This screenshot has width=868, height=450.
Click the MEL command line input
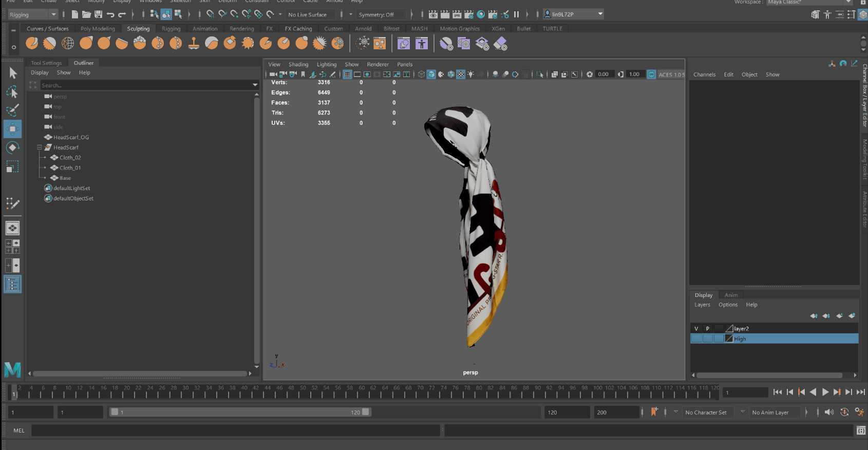(x=236, y=430)
